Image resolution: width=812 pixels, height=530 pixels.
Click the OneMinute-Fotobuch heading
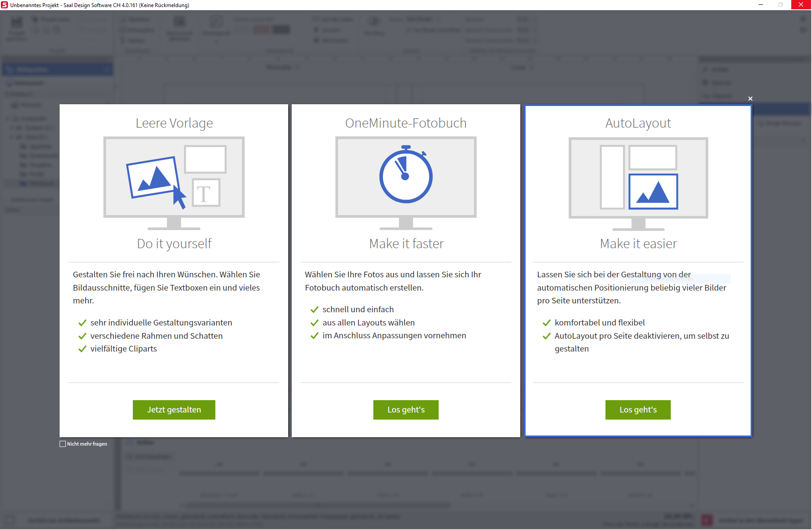click(x=406, y=123)
